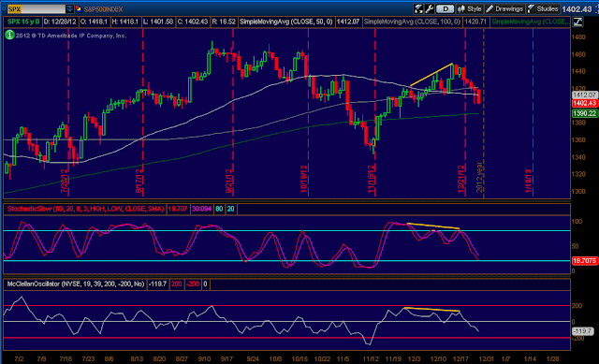The height and width of the screenshot is (364, 599).
Task: Click the colored symbol link squares icon
Action: 79,8
